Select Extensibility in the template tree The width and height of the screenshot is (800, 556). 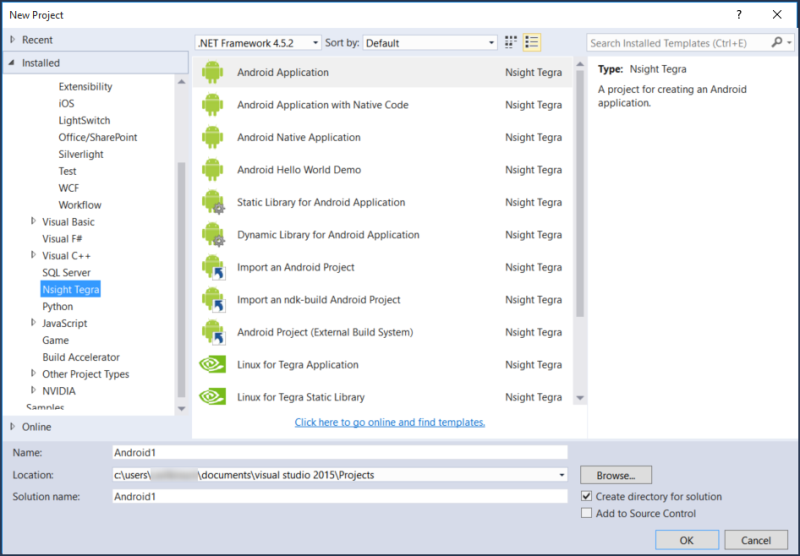(x=85, y=87)
